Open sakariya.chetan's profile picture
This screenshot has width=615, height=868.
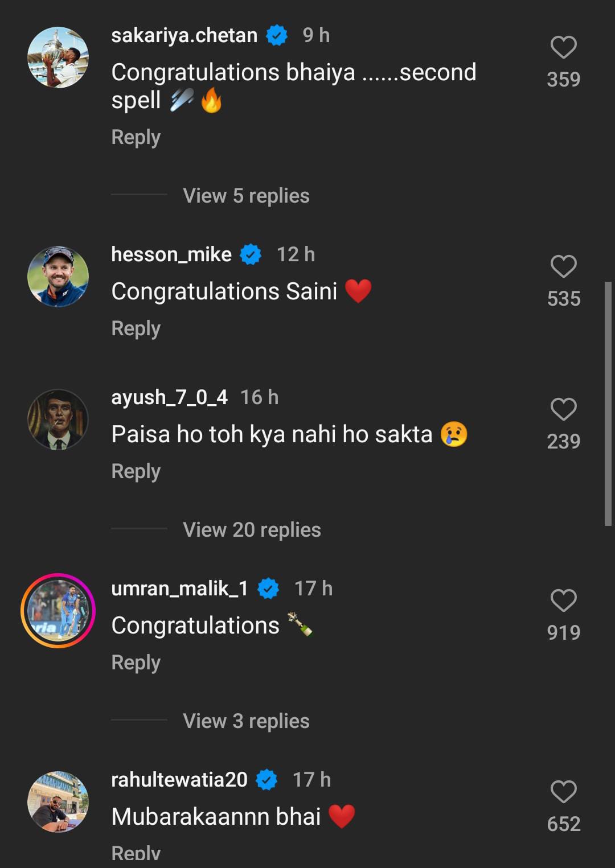(58, 57)
